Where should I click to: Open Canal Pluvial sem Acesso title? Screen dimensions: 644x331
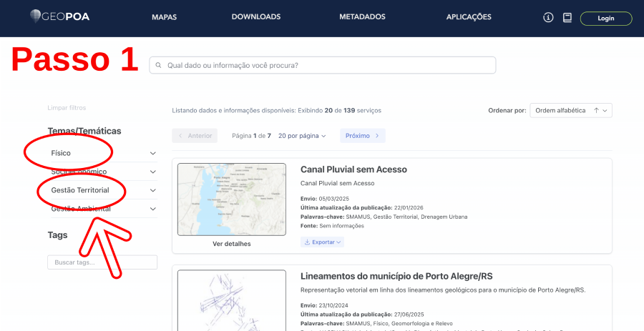(353, 169)
